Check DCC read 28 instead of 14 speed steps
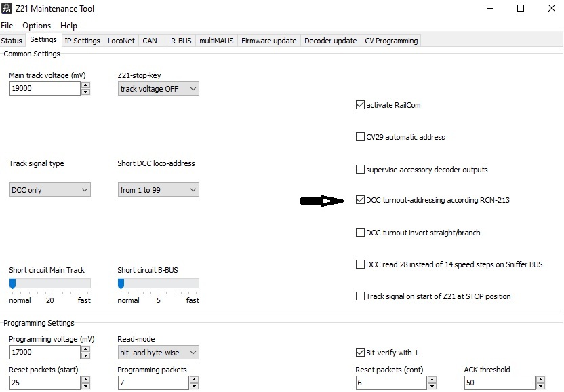 click(360, 264)
